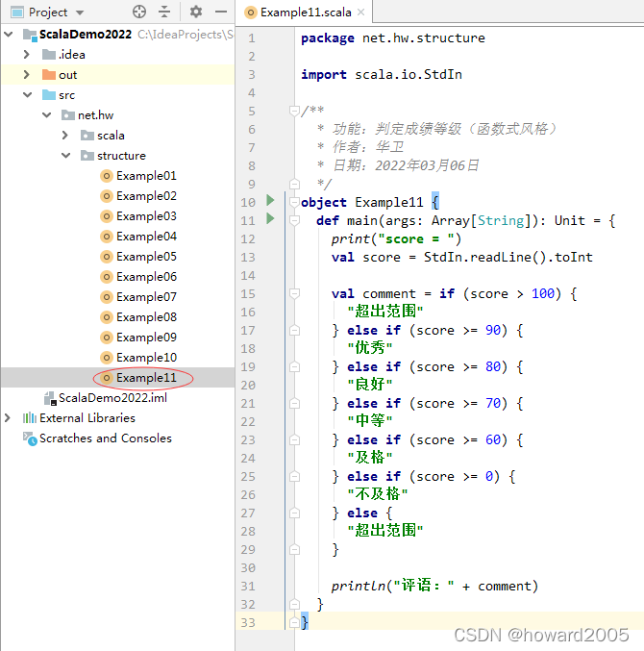Select ScalaDemo2022.iml file
This screenshot has width=644, height=651.
coord(106,398)
